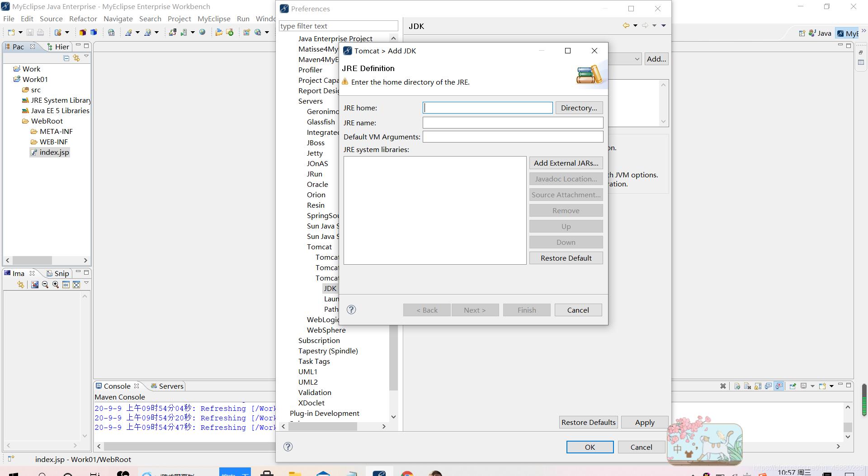Open Display Selected Console dropdown arrow

(812, 386)
